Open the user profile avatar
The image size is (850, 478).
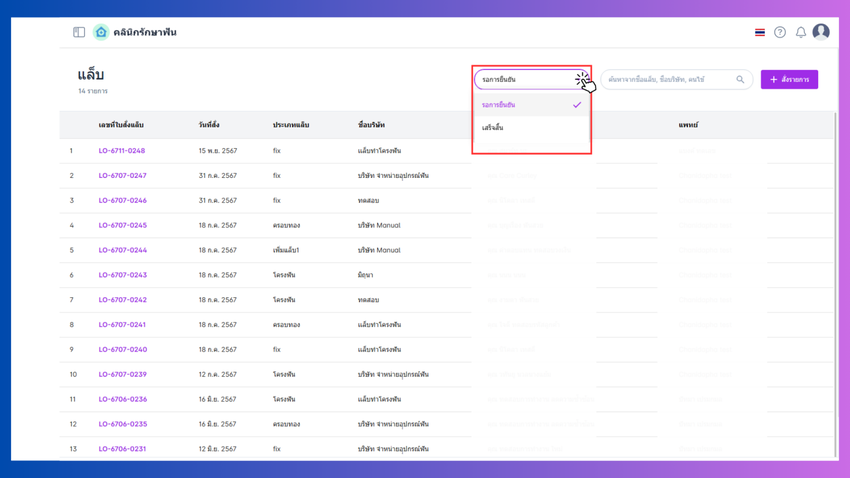(821, 32)
